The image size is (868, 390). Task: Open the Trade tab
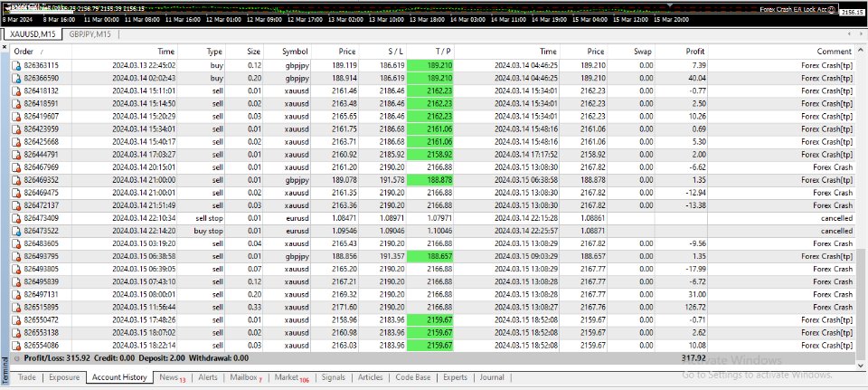pyautogui.click(x=26, y=377)
